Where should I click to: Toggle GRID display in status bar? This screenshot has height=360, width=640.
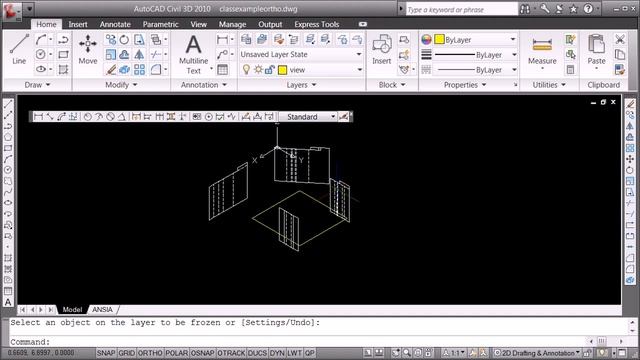point(127,353)
